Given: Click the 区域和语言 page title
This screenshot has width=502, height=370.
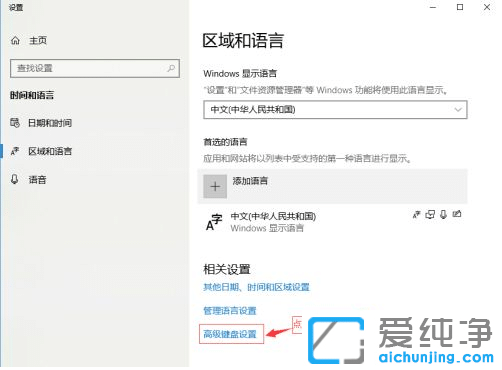Looking at the screenshot, I should 243,41.
